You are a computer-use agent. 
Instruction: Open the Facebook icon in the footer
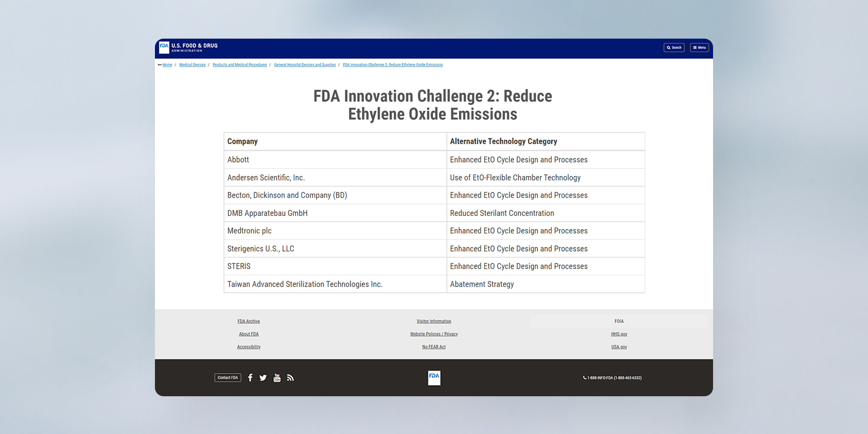[x=250, y=378]
